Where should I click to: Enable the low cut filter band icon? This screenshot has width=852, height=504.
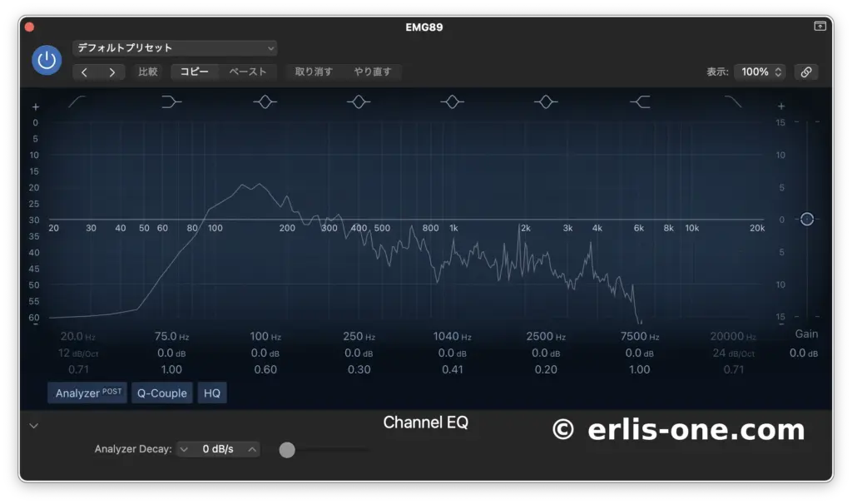click(77, 101)
